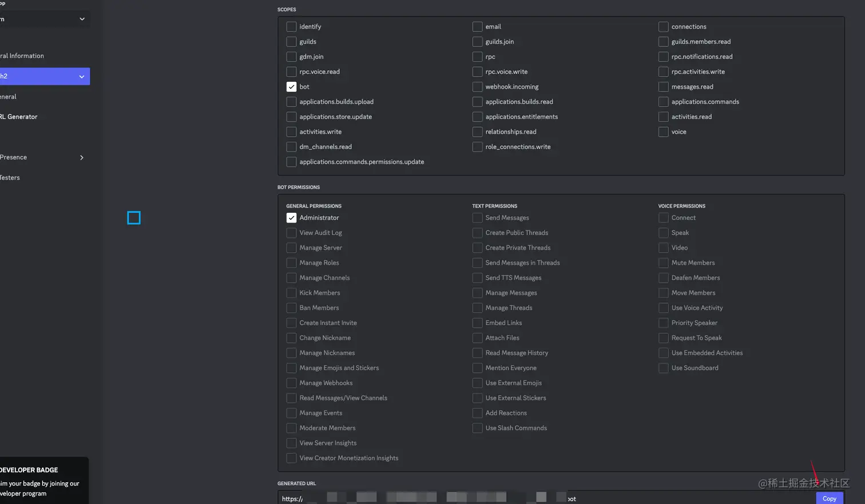Check the dm_channels.read scope
The height and width of the screenshot is (504, 865).
(x=292, y=147)
